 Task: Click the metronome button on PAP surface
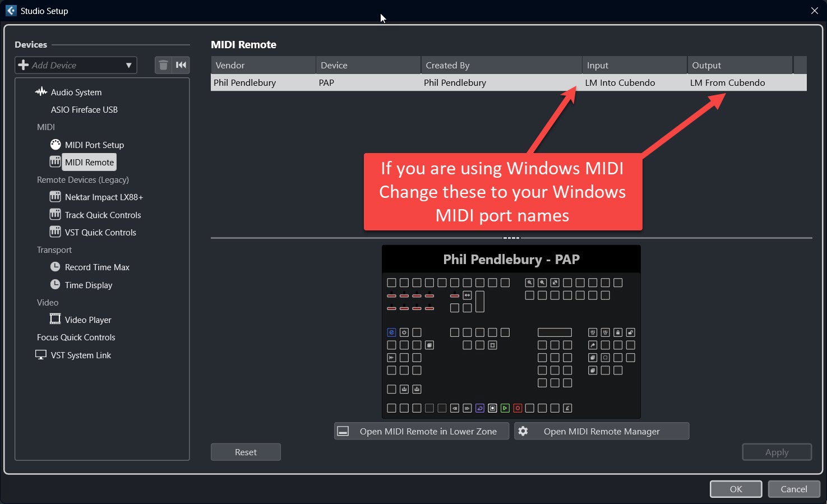click(x=567, y=408)
